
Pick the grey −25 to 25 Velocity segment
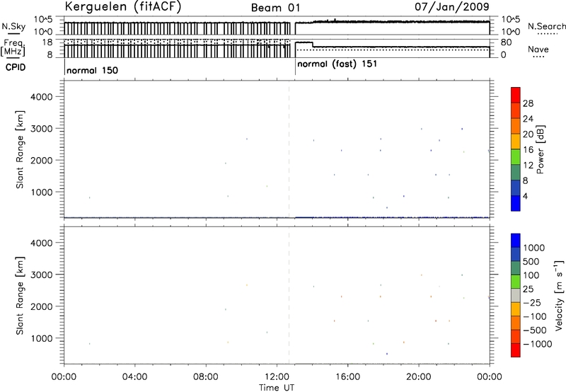[x=516, y=295]
